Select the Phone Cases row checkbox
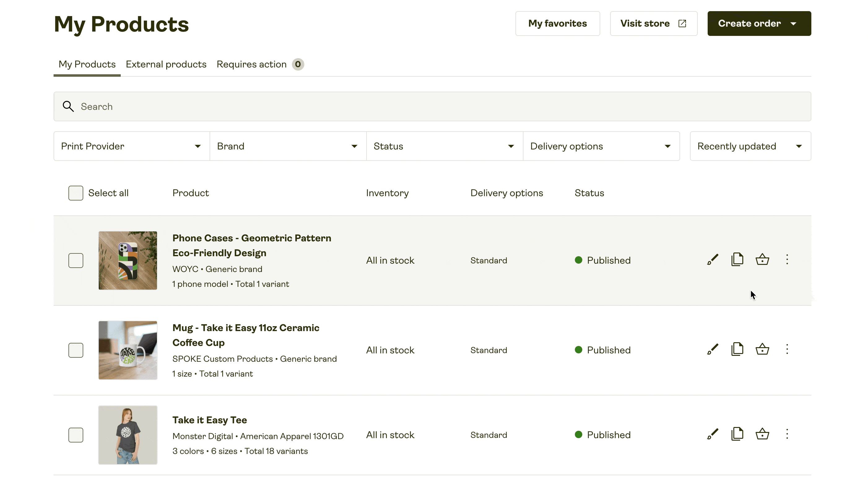Screen dimensions: 868x479 (76, 260)
